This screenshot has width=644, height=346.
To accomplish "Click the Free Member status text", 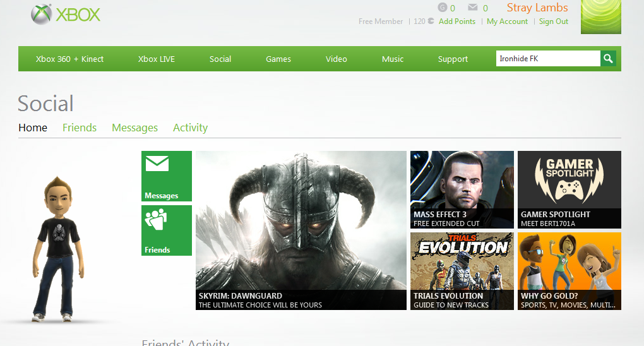I will (381, 21).
